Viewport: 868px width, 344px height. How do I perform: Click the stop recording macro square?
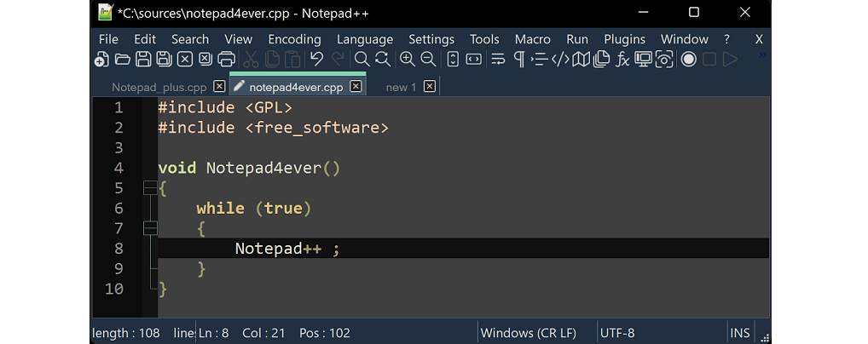(709, 59)
